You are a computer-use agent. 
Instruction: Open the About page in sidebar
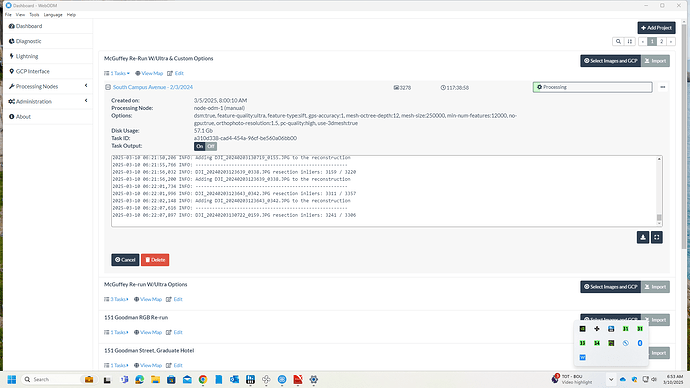[20, 117]
